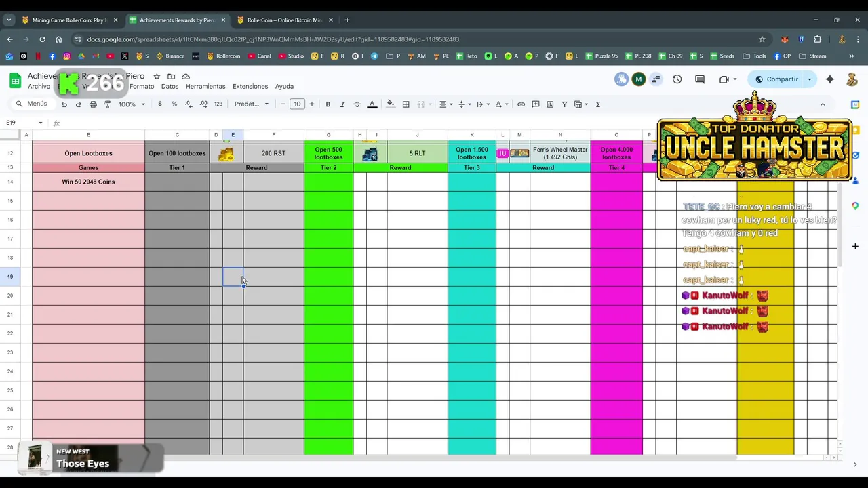The height and width of the screenshot is (488, 868).
Task: View cloud save status
Action: (186, 77)
